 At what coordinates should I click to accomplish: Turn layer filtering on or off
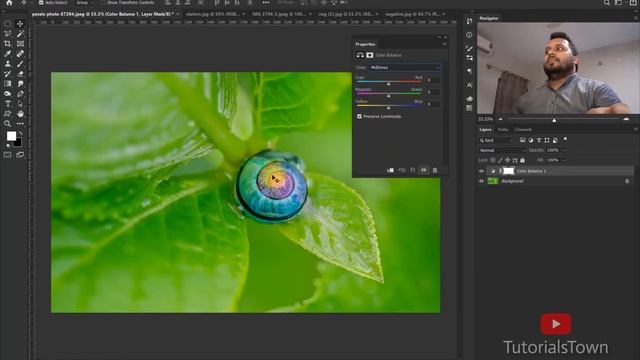[x=565, y=139]
